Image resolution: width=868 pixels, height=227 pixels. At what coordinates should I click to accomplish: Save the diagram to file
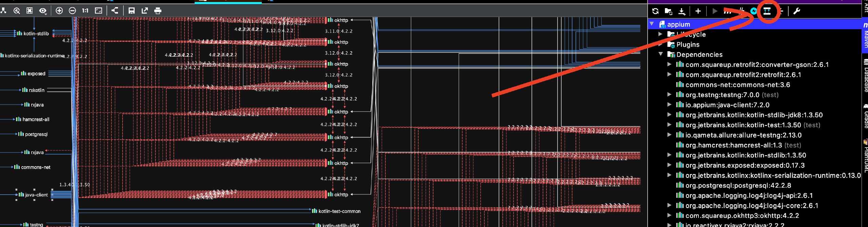coord(132,11)
